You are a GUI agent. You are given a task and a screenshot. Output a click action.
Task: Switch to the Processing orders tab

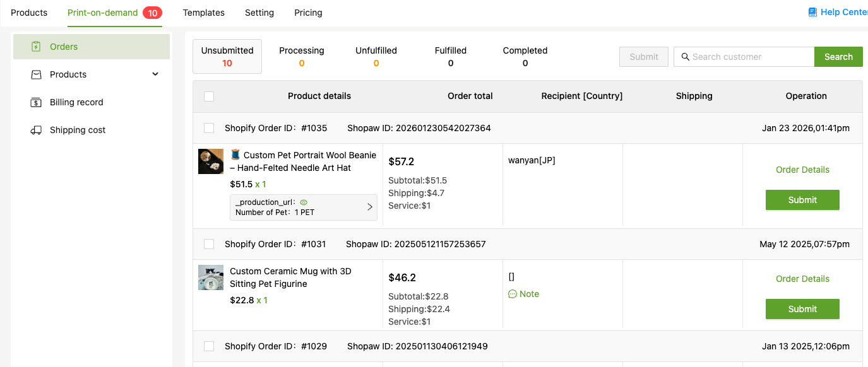point(302,56)
